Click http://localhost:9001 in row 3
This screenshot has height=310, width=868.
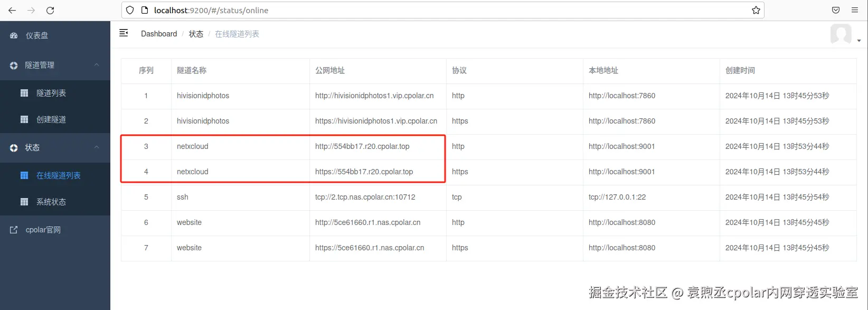pyautogui.click(x=622, y=146)
